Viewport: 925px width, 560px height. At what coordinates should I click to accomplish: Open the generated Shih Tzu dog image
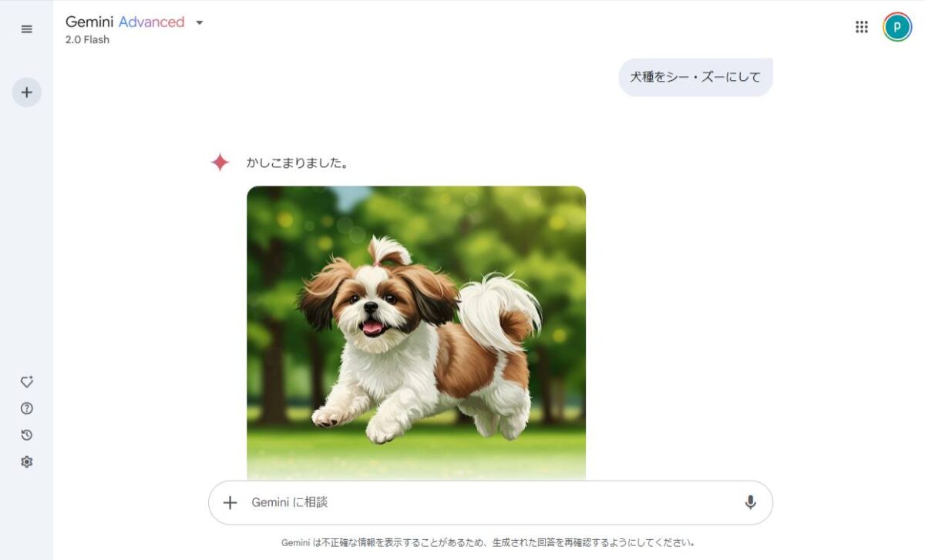(416, 332)
